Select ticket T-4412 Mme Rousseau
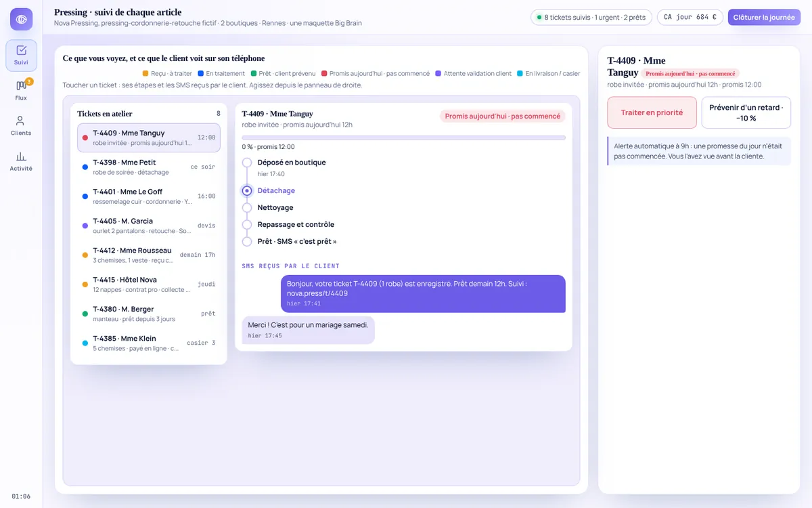Screen dimensions: 812x508 pos(148,255)
